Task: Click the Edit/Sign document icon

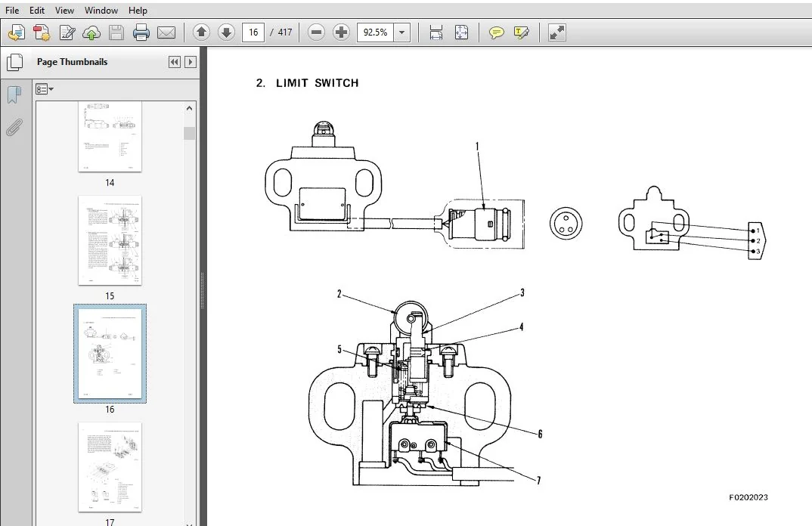Action: [x=67, y=32]
